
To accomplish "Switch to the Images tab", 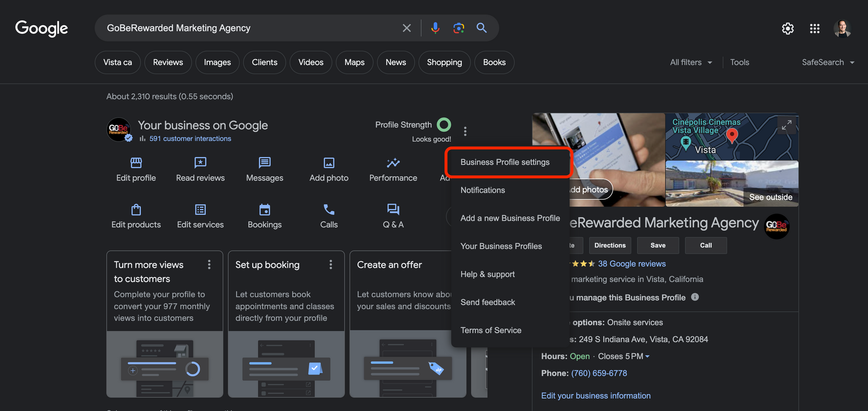I will click(217, 62).
